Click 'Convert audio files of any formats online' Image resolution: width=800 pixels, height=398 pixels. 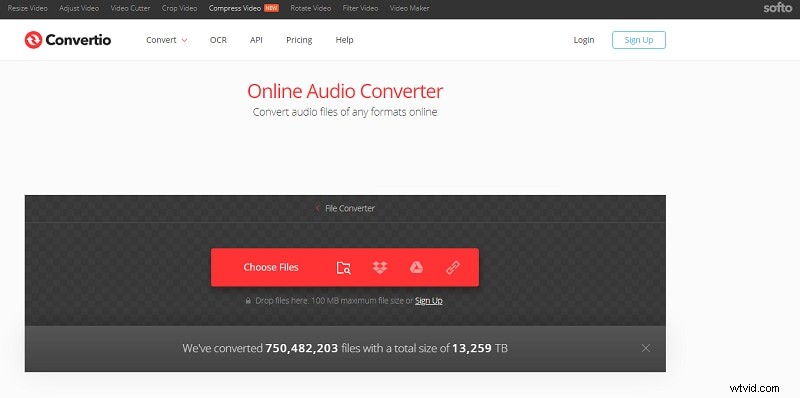point(345,112)
